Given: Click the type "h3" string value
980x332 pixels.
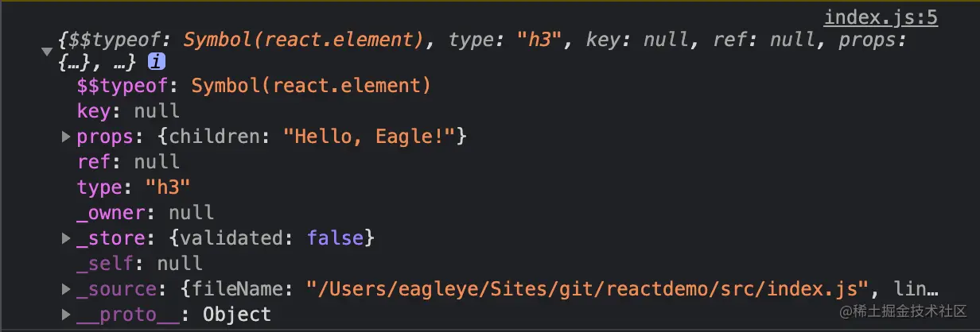Looking at the screenshot, I should coord(168,187).
